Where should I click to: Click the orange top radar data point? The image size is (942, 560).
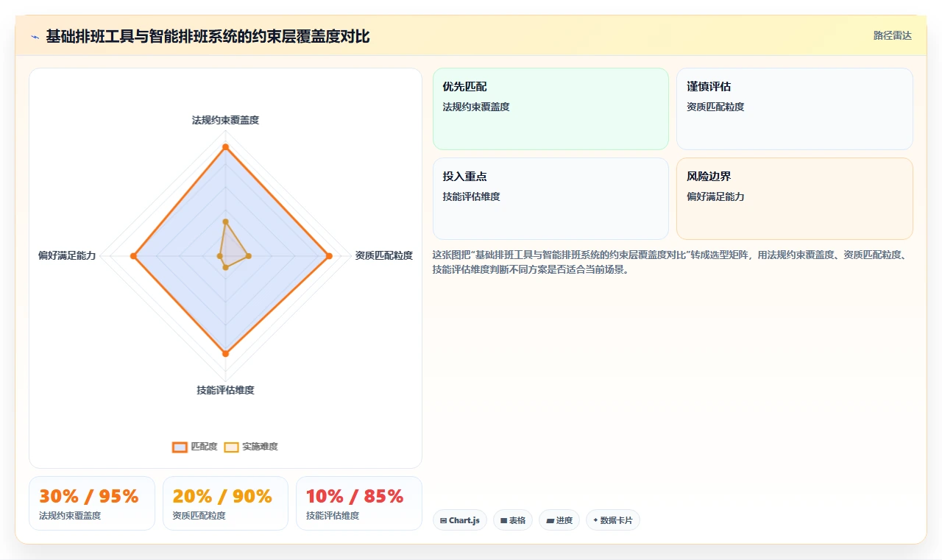225,147
